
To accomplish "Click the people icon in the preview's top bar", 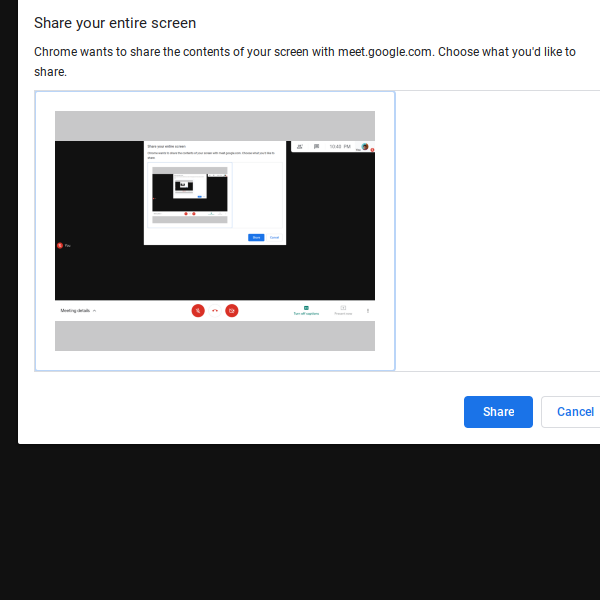I will (300, 146).
